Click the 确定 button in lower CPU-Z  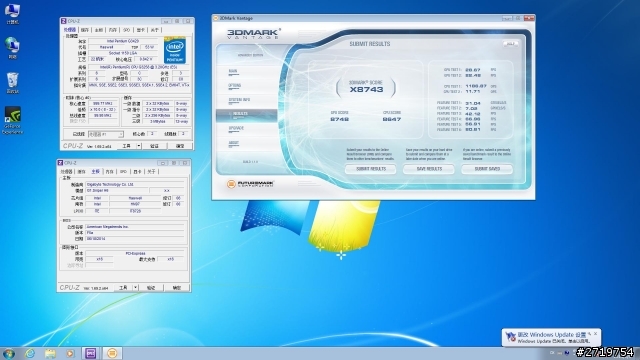[x=177, y=288]
